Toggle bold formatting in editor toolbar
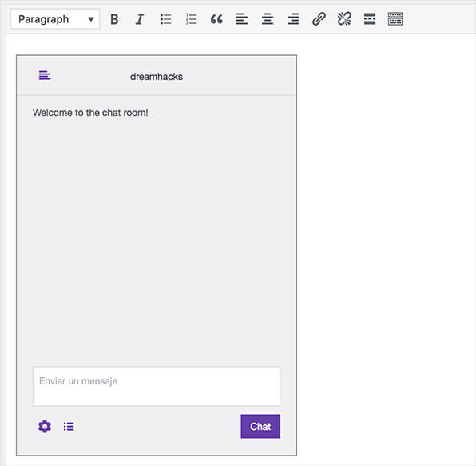Viewport: 476px width, 466px height. (x=114, y=19)
